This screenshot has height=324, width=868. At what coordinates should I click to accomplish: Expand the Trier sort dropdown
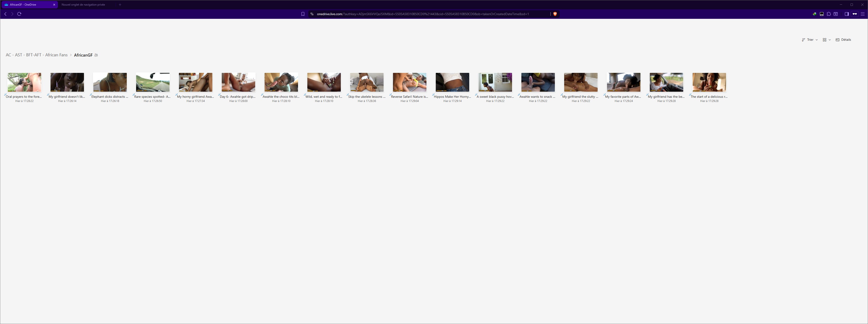point(810,40)
